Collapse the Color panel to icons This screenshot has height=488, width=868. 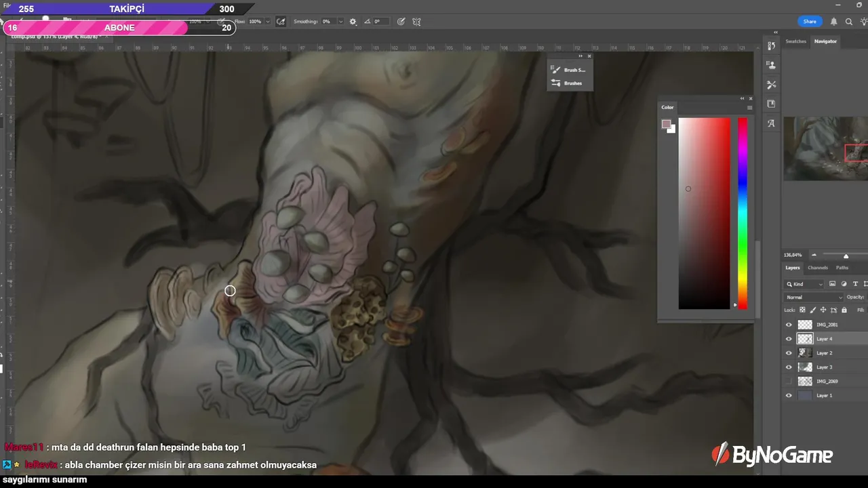point(743,98)
